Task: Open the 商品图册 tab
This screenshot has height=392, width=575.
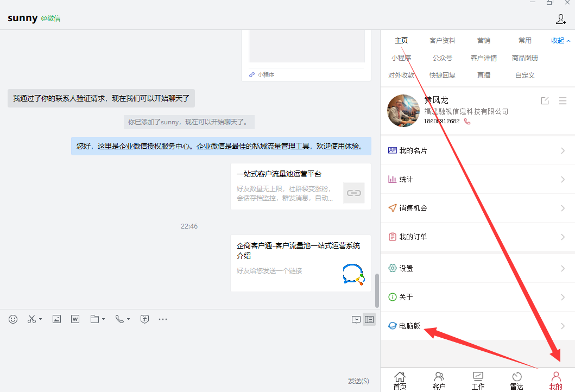Action: pyautogui.click(x=525, y=58)
